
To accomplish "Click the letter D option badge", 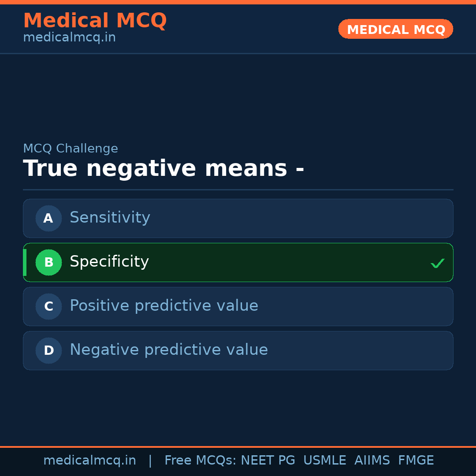I will (48, 350).
